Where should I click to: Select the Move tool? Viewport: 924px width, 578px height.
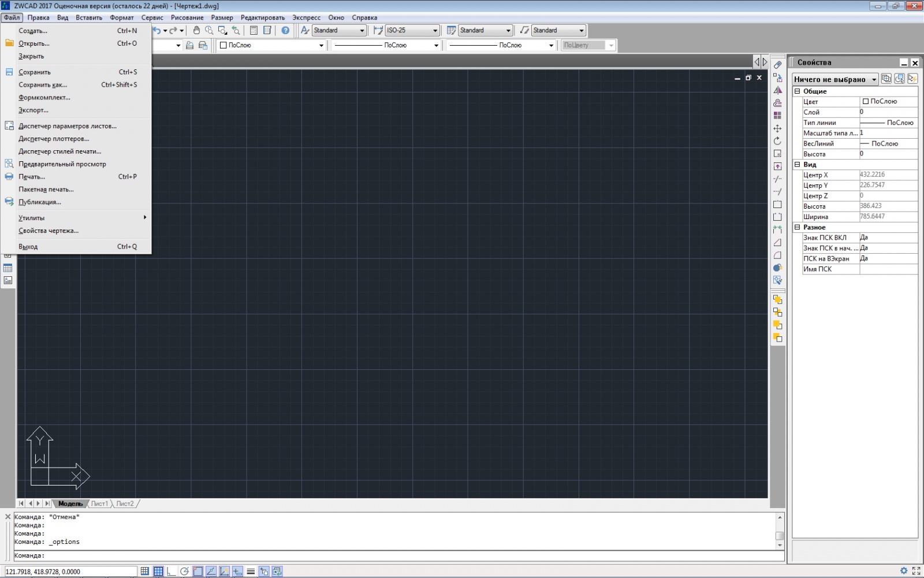(778, 128)
